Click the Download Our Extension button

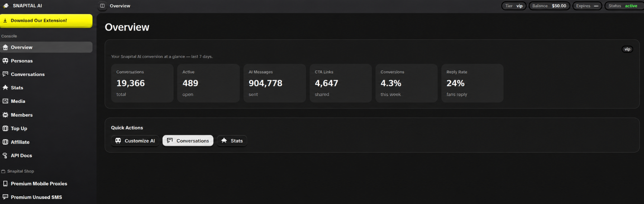[46, 21]
